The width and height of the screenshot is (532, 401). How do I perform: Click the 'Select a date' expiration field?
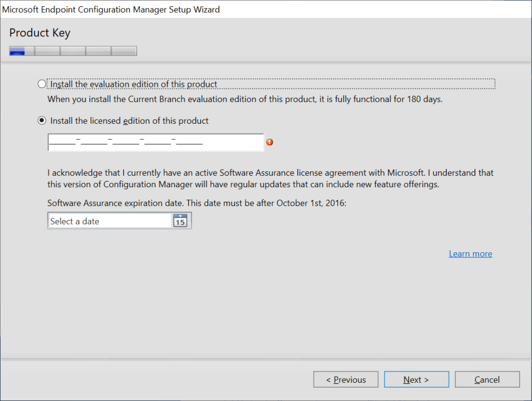109,221
